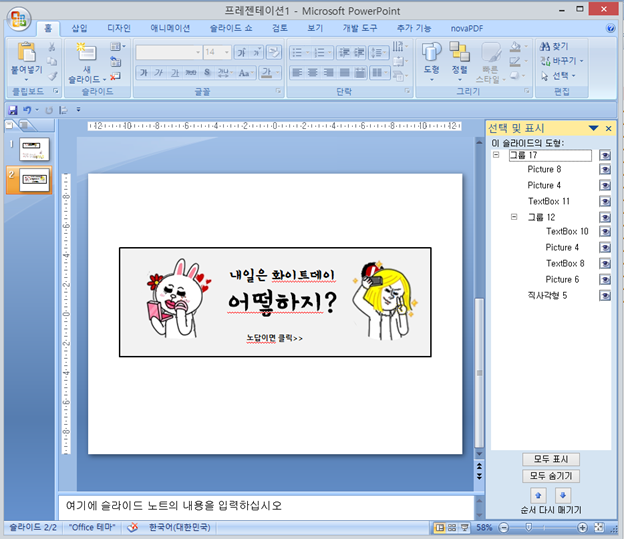Toggle visibility of 그룹 12
This screenshot has width=624, height=539.
click(x=605, y=217)
